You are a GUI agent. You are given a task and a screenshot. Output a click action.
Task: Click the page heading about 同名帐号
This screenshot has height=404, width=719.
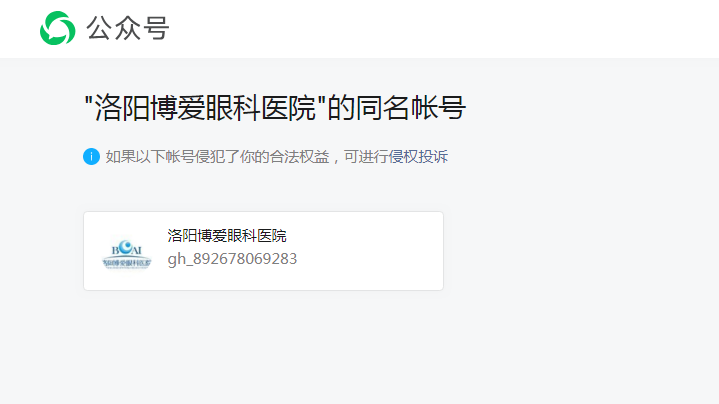(275, 108)
